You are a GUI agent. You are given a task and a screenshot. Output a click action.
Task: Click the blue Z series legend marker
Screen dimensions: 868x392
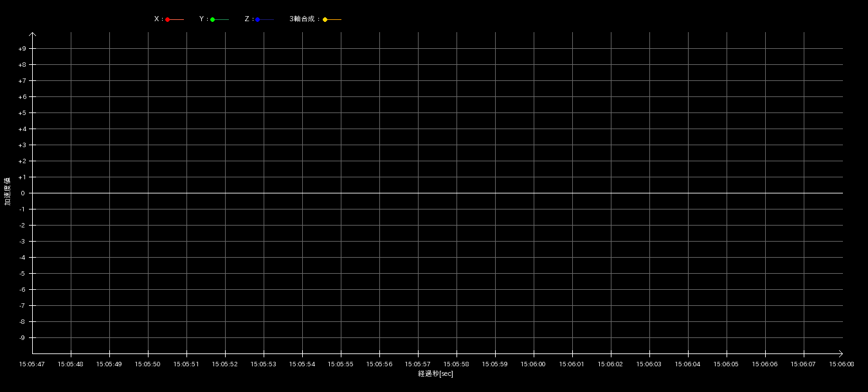coord(258,20)
